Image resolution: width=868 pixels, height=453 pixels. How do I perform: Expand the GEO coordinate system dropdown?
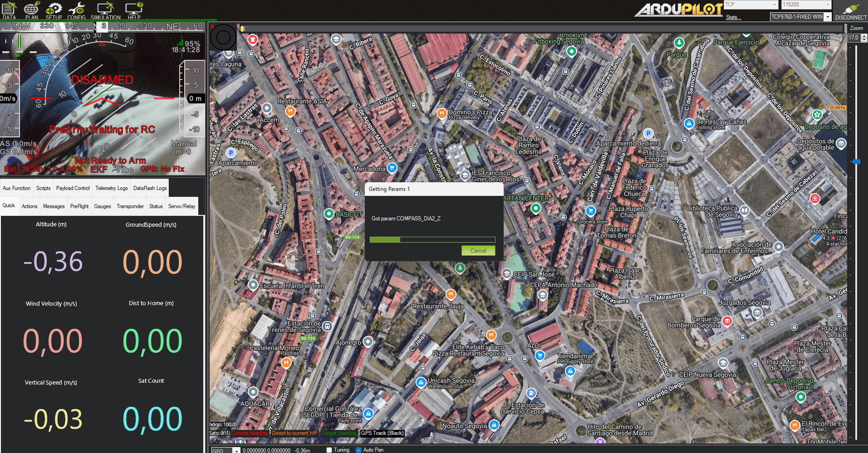pyautogui.click(x=236, y=451)
